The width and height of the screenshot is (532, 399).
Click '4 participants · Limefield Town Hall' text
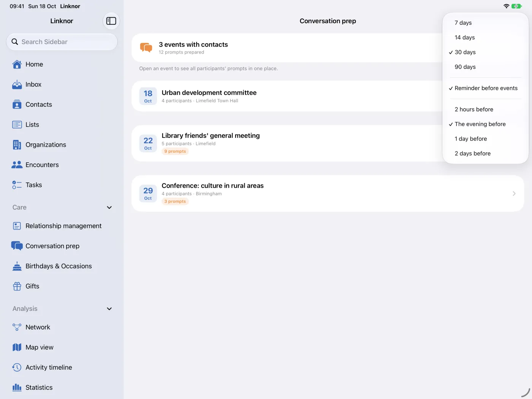coord(200,101)
